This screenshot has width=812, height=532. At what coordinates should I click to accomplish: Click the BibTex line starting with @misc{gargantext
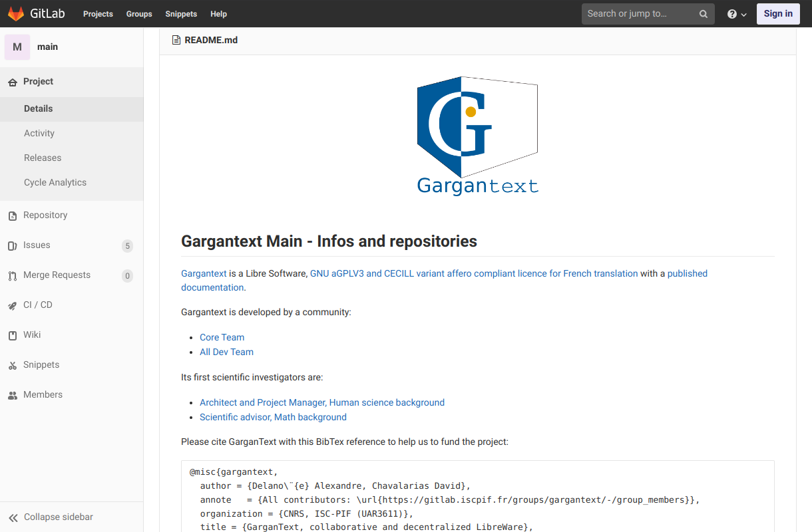tap(232, 472)
